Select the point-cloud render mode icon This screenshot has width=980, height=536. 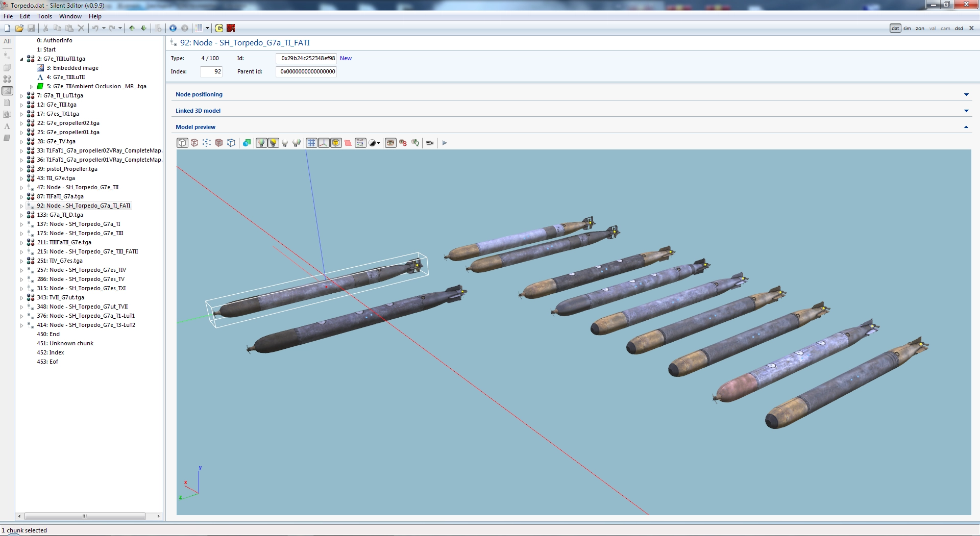click(206, 143)
